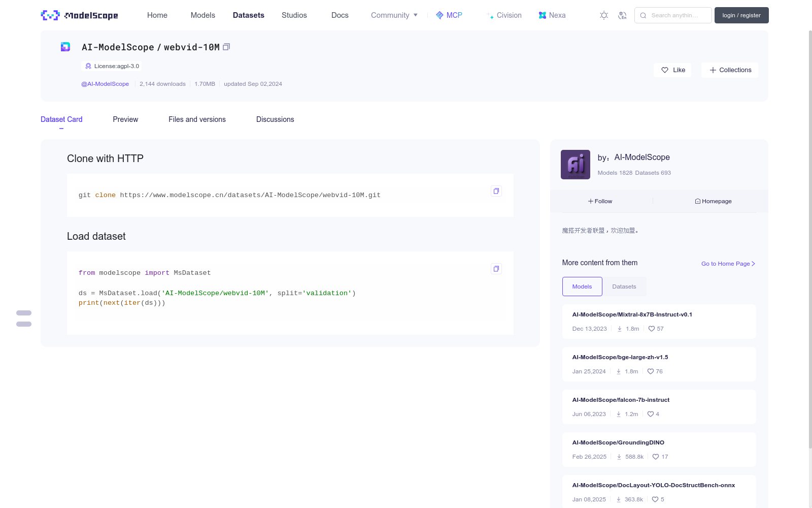This screenshot has height=508, width=812.
Task: Click the dataset avatar icon beside the title
Action: tap(65, 47)
